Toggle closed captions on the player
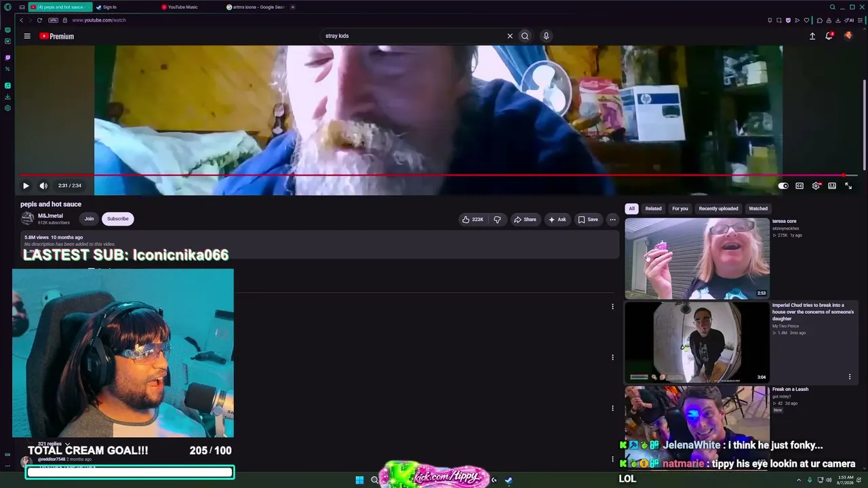 tap(800, 186)
